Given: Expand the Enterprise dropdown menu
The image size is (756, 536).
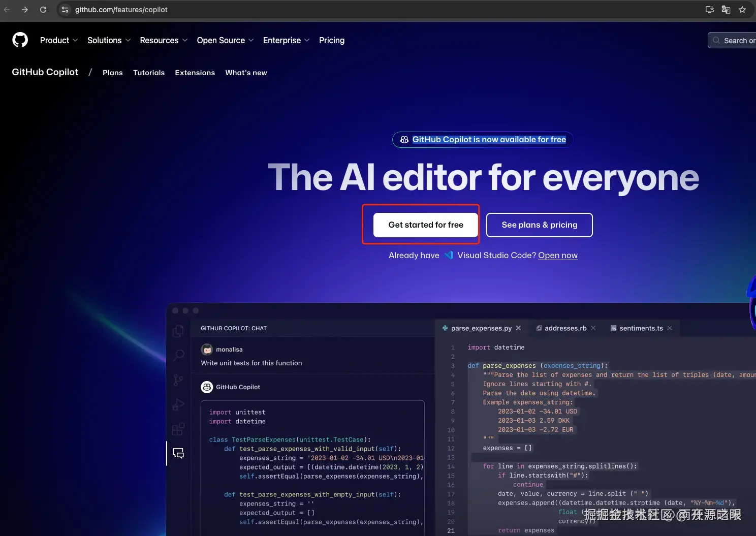Looking at the screenshot, I should point(286,40).
